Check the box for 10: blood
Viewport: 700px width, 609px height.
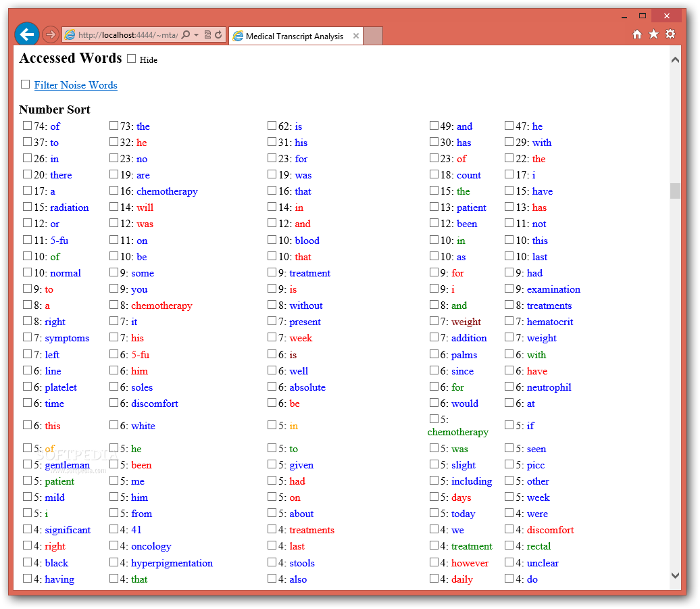(x=272, y=240)
